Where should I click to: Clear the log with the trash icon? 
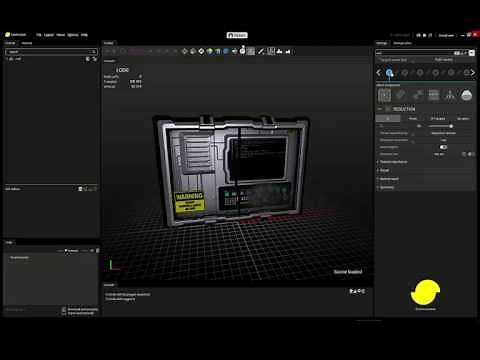click(x=97, y=250)
